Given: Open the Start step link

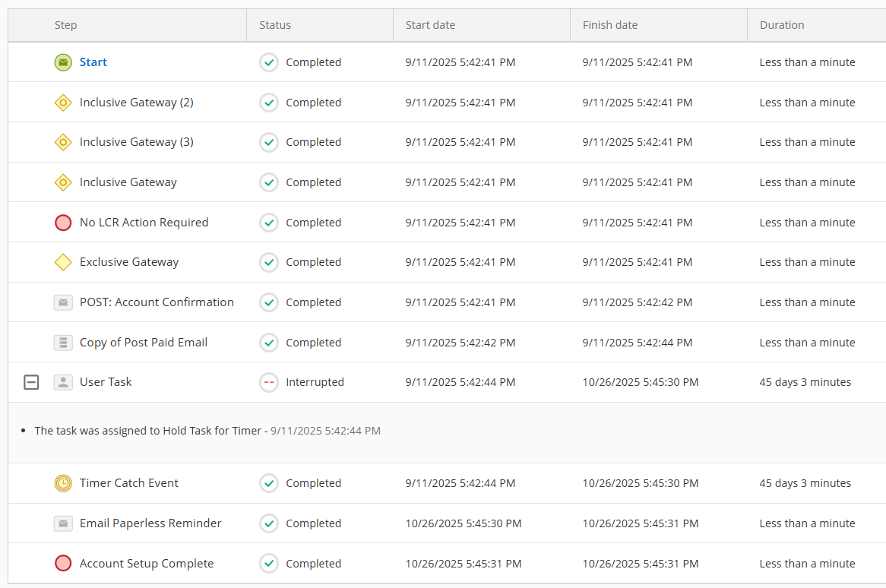Looking at the screenshot, I should [x=93, y=62].
